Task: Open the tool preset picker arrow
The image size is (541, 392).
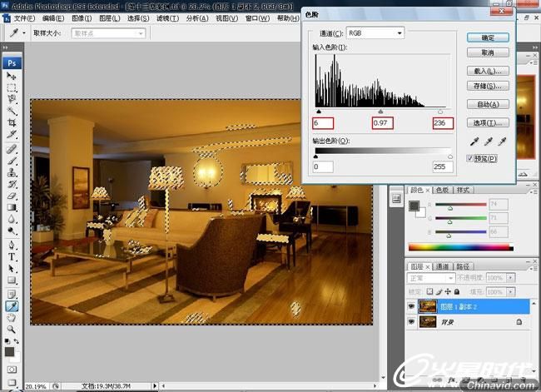Action: (24, 33)
